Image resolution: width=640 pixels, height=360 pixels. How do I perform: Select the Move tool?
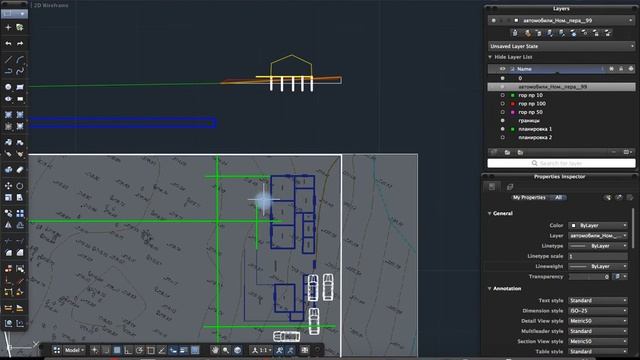[8, 186]
